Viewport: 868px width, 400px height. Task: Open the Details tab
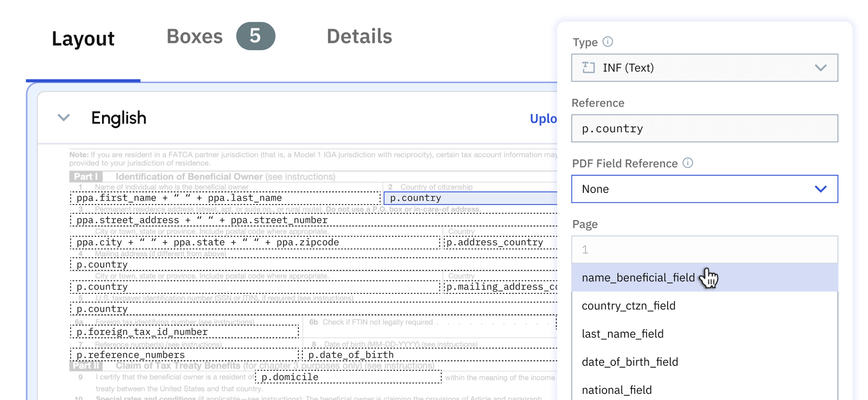[359, 37]
